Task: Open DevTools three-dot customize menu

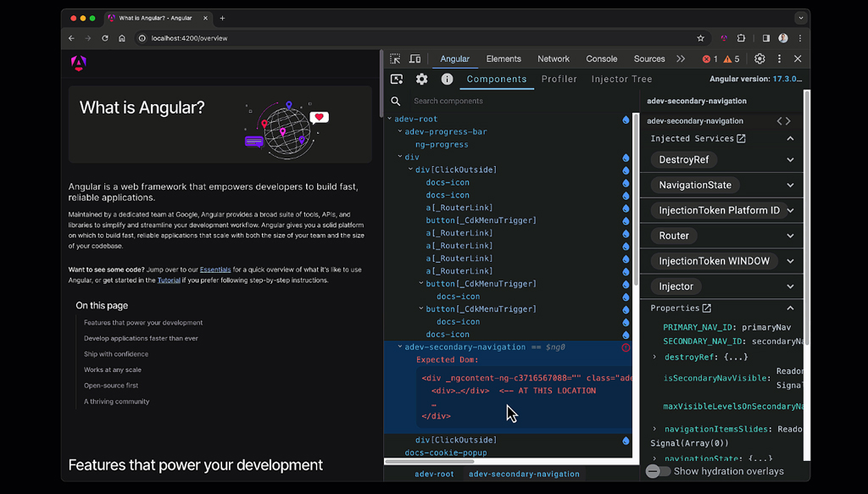Action: (780, 58)
